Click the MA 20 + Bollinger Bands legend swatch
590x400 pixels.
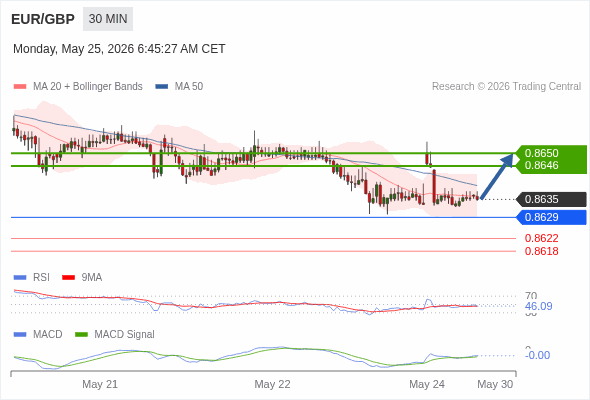tap(20, 87)
